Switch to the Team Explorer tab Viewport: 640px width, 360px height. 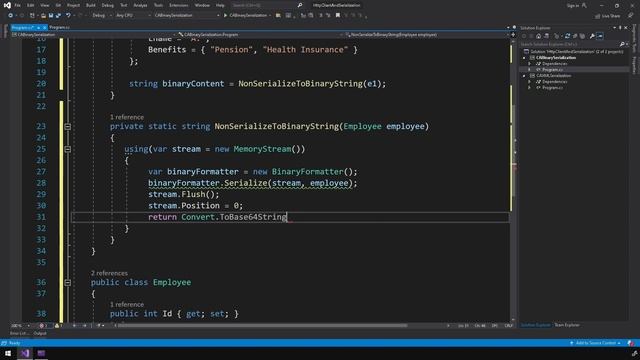pyautogui.click(x=567, y=325)
